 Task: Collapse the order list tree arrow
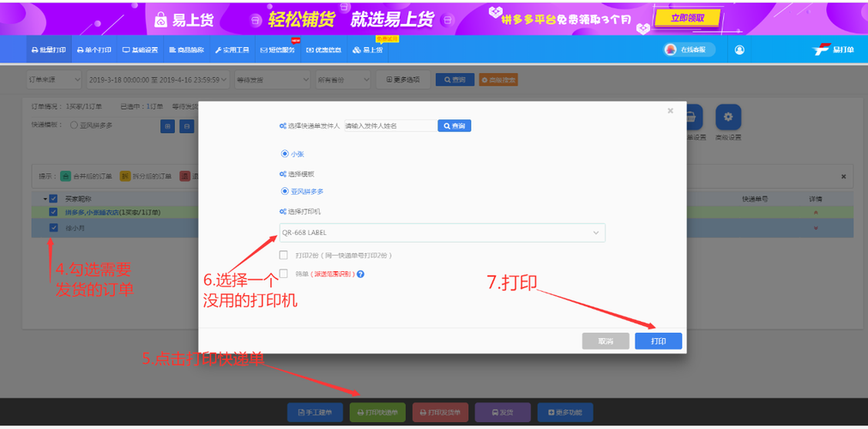[x=45, y=199]
